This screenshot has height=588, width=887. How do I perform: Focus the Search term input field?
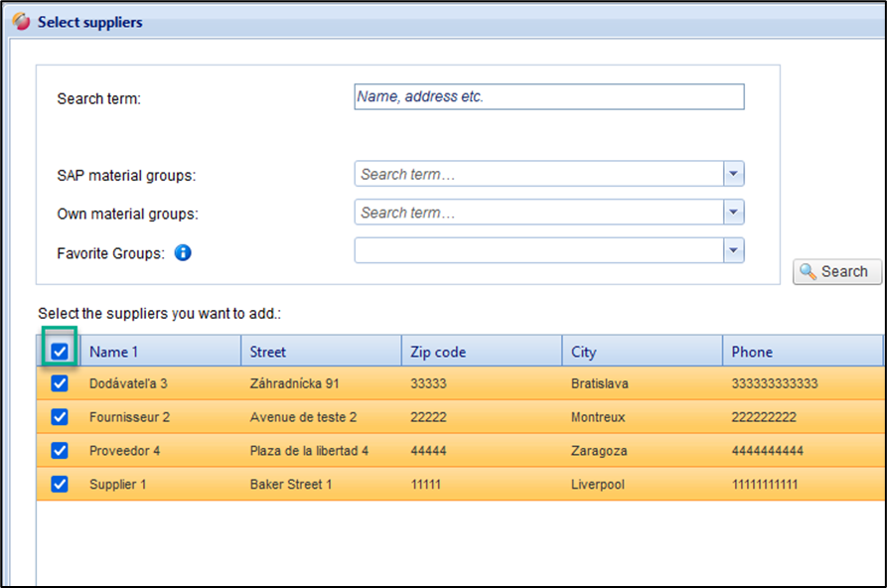548,96
